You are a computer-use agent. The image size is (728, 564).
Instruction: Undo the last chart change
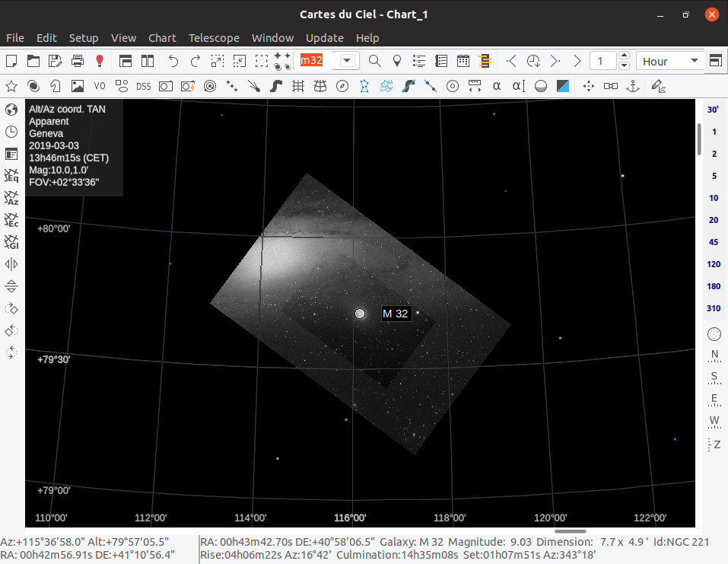click(173, 61)
